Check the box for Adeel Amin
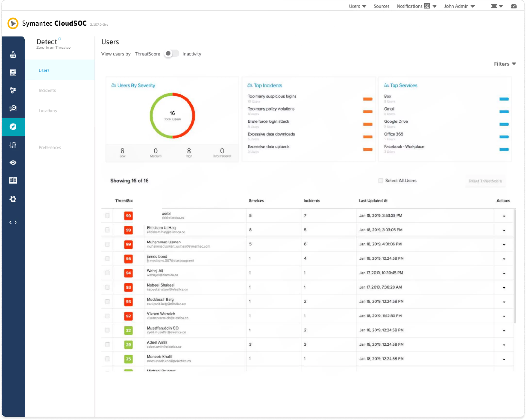Screen dimensions: 526x420 point(107,345)
